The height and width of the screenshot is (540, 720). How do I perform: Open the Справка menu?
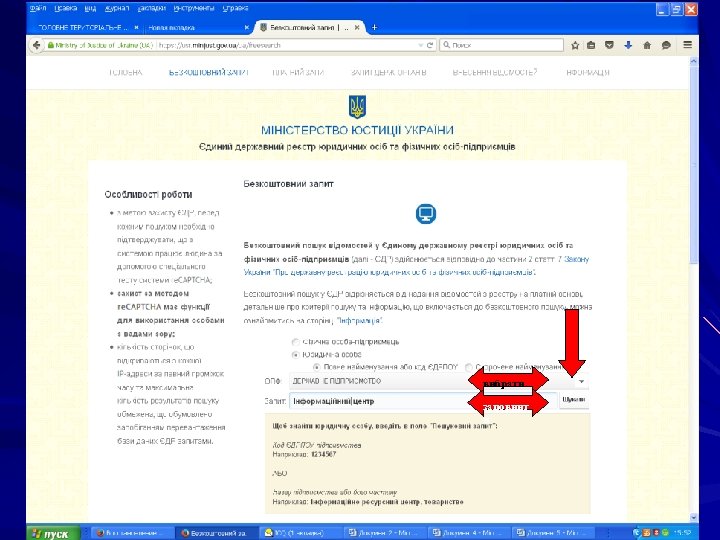pyautogui.click(x=235, y=8)
